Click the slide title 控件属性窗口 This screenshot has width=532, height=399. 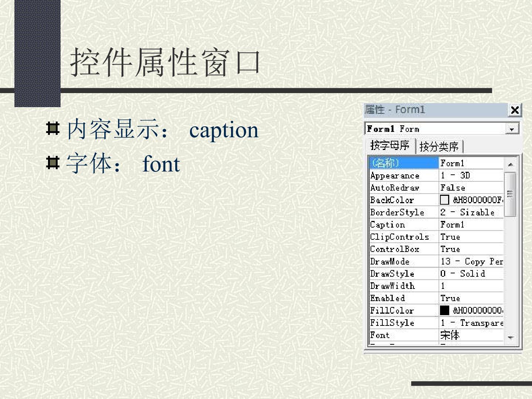pyautogui.click(x=166, y=62)
